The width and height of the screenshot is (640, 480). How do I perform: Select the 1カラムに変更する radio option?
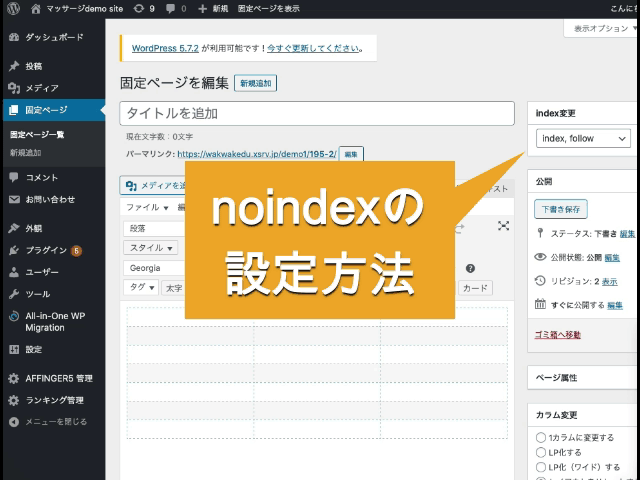pyautogui.click(x=541, y=438)
